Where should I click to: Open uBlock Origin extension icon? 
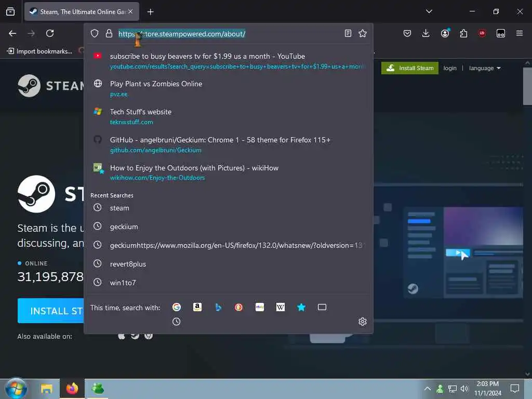coord(482,33)
